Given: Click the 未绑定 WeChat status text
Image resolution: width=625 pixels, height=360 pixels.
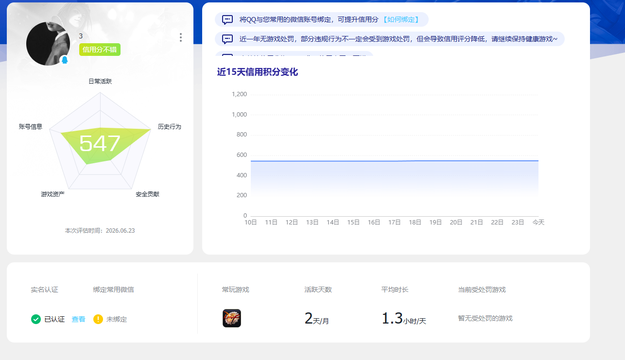Looking at the screenshot, I should click(x=116, y=319).
